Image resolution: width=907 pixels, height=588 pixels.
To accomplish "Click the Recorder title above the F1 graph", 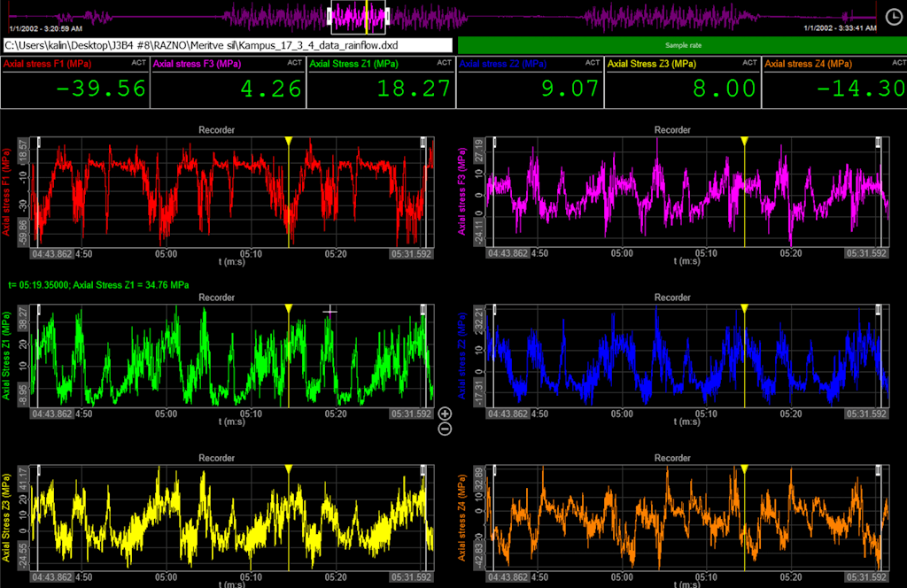I will click(x=216, y=130).
